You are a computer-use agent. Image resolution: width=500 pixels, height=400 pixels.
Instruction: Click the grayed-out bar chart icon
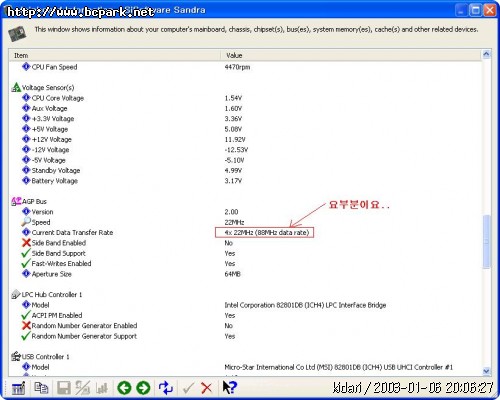coord(102,388)
